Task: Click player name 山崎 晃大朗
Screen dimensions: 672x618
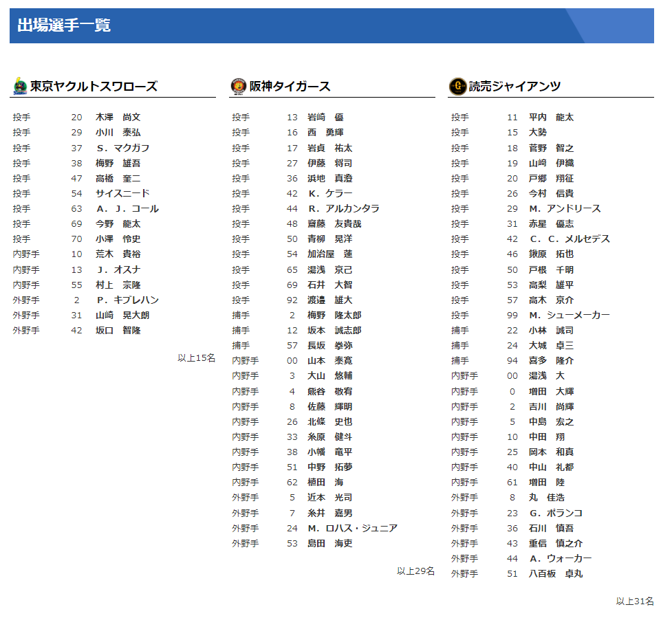Action: tap(122, 316)
